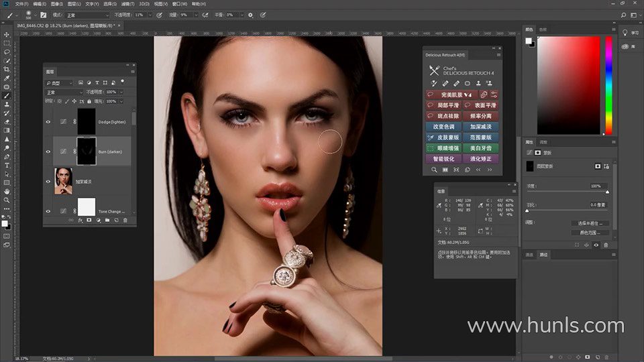The image size is (644, 362).
Task: Click Burn (darken) layer mask thumbnail
Action: (x=87, y=151)
